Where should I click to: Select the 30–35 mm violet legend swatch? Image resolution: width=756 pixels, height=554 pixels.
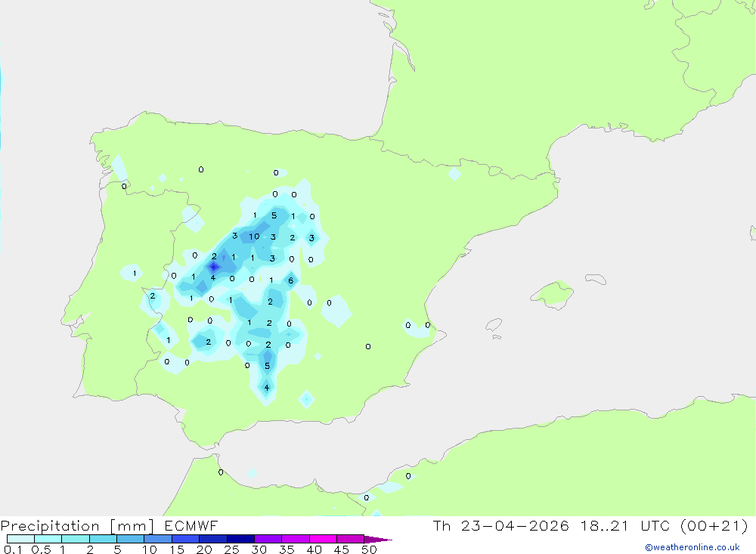coord(268,539)
